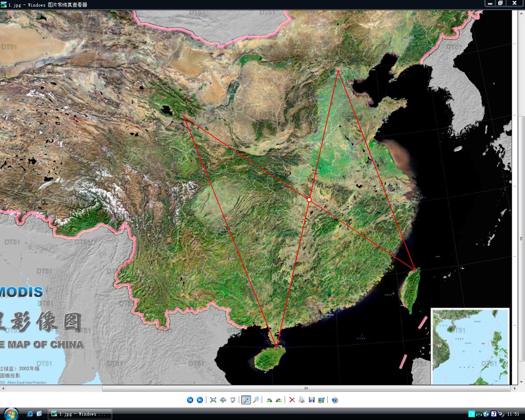Select the Best Fit view icon

click(213, 400)
